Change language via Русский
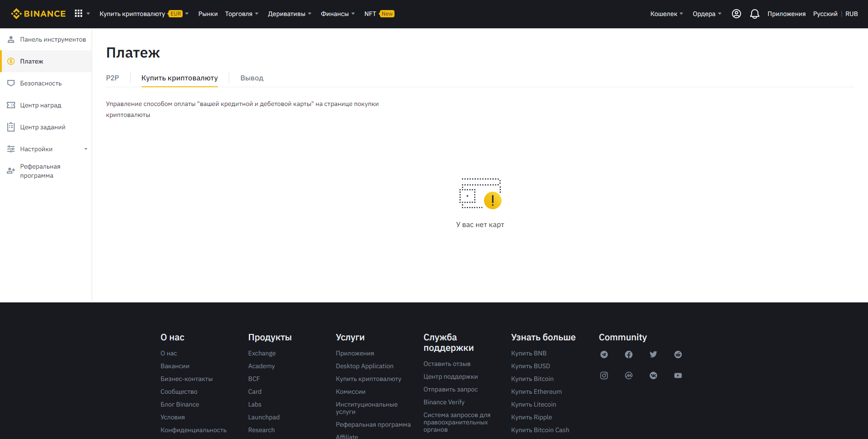The width and height of the screenshot is (868, 439). tap(825, 14)
